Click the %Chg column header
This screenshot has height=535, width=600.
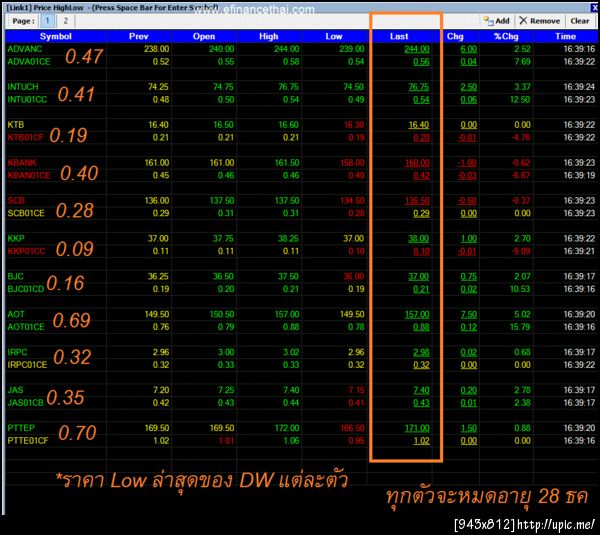click(x=506, y=36)
